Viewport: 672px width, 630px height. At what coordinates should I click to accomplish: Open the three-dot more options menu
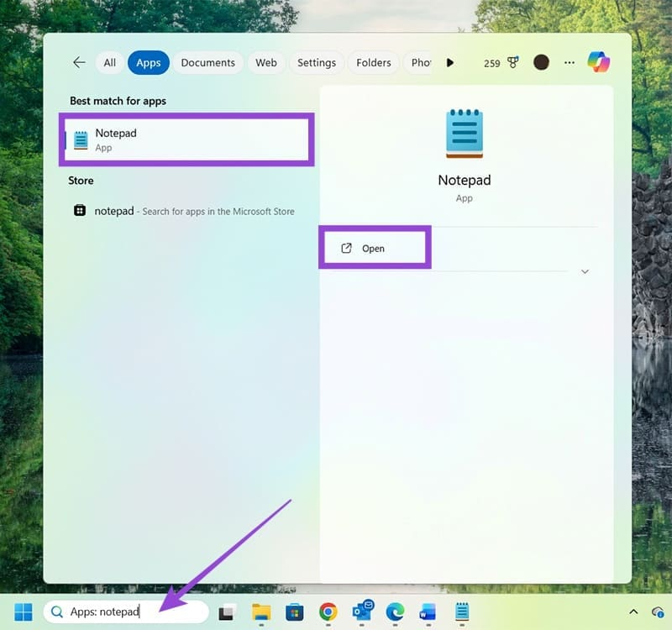[570, 62]
